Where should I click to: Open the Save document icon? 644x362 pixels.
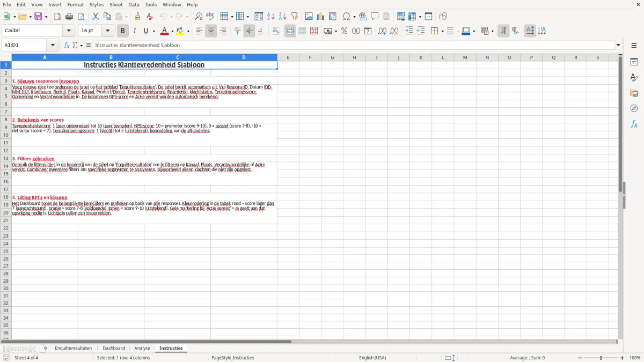pos(38,17)
